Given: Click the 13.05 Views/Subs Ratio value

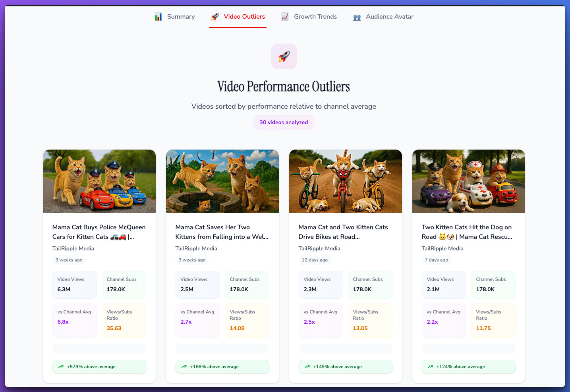Looking at the screenshot, I should tap(360, 328).
